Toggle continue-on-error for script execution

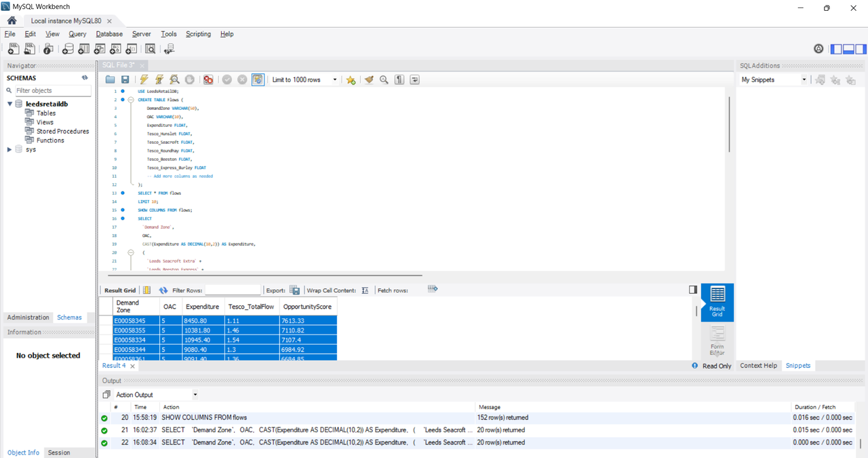click(208, 79)
